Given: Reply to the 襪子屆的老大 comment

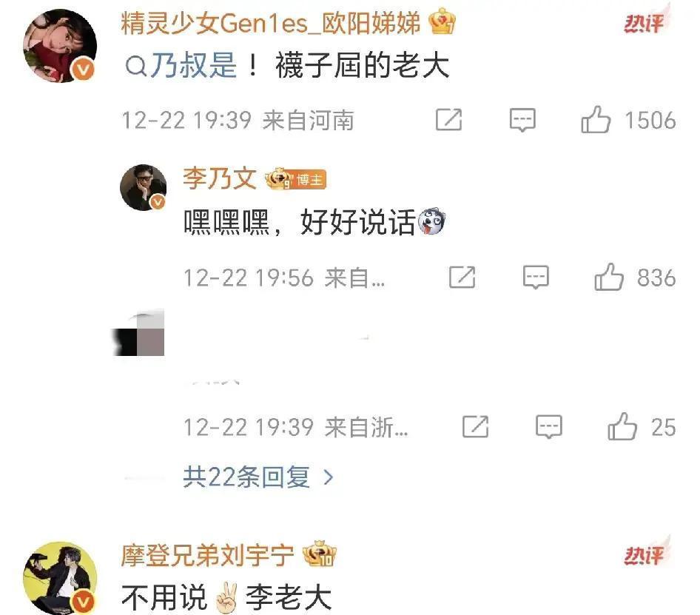Looking at the screenshot, I should click(522, 120).
